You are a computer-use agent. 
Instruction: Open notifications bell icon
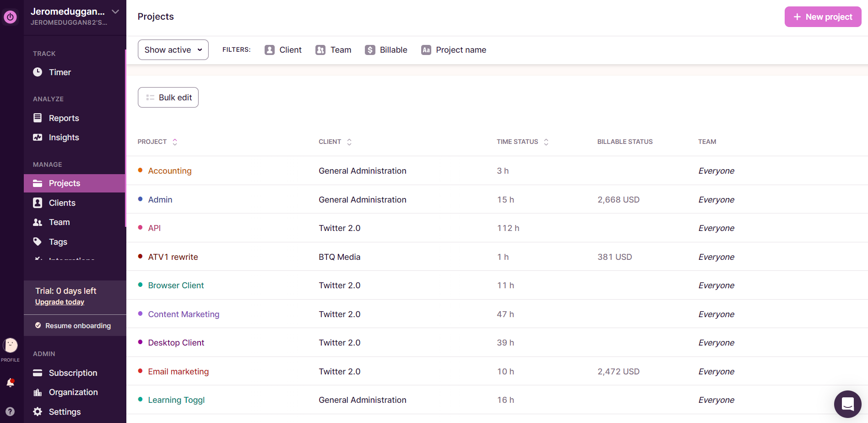(10, 383)
